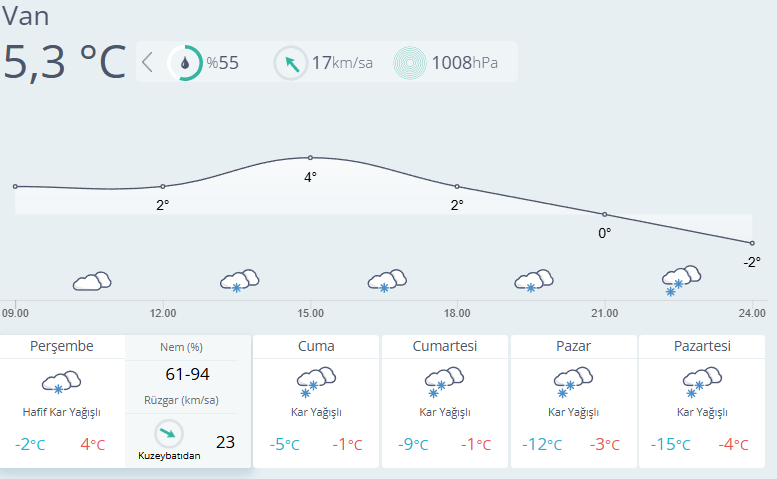Screen dimensions: 777x479
Task: Click the 15.00 peak point on graph
Action: click(x=310, y=158)
